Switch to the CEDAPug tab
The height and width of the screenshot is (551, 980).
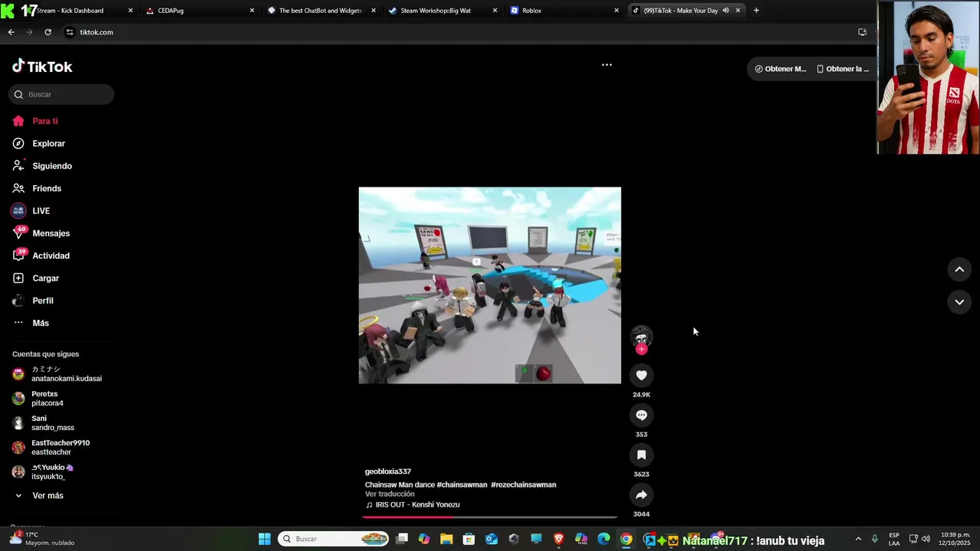(199, 11)
